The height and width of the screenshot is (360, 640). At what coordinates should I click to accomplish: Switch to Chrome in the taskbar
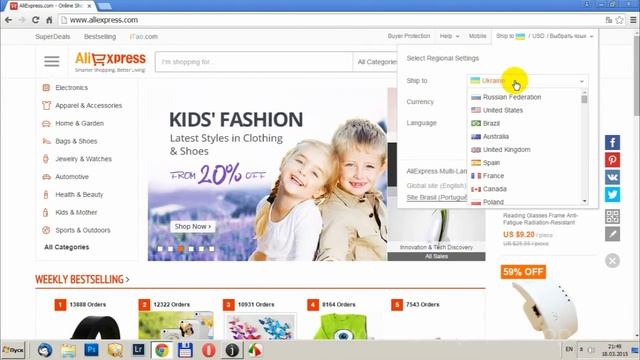[x=162, y=350]
